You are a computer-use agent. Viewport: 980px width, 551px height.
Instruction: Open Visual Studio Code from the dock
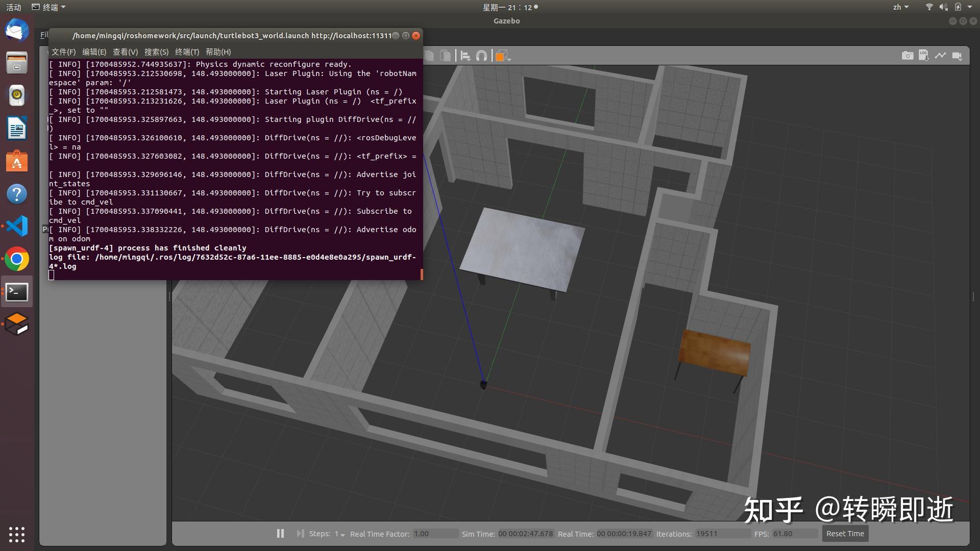(x=17, y=226)
